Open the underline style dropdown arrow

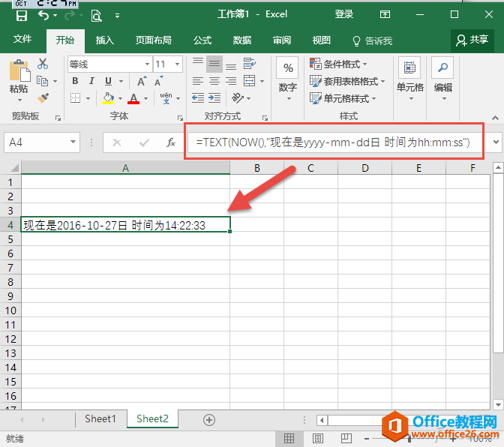tap(121, 81)
